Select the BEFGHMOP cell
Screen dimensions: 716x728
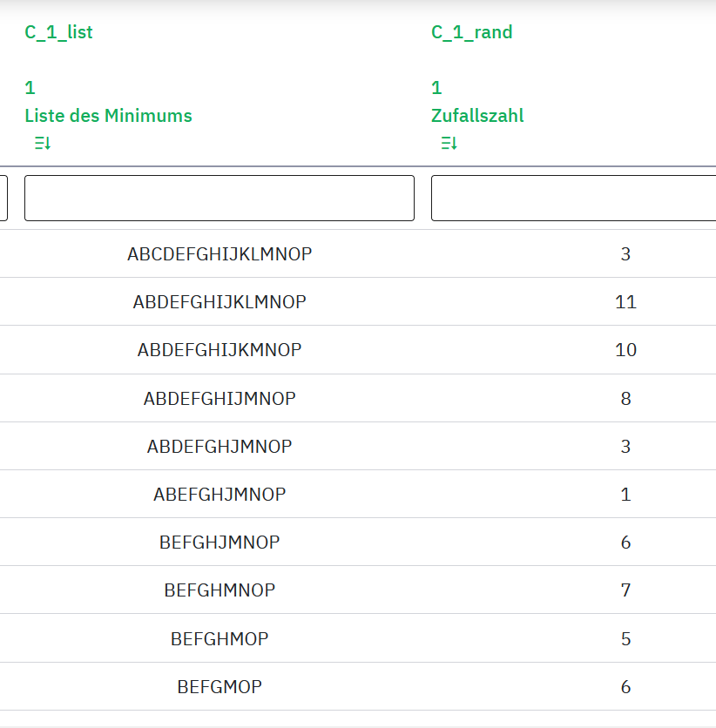coord(220,639)
